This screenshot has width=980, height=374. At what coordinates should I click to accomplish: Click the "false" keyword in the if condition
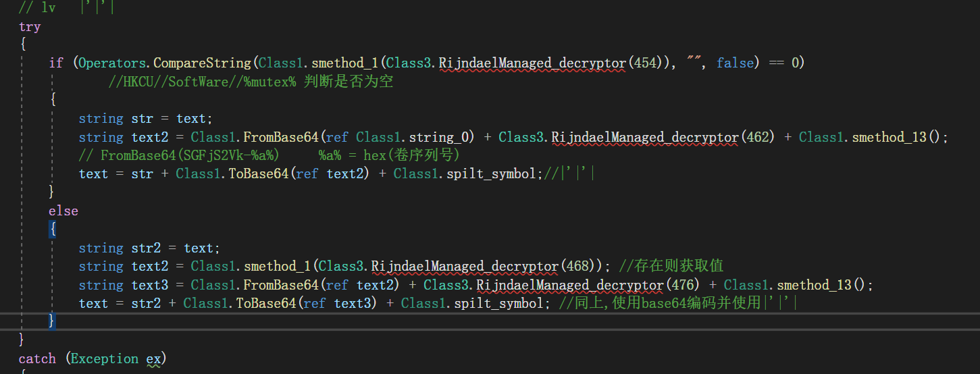[735, 63]
